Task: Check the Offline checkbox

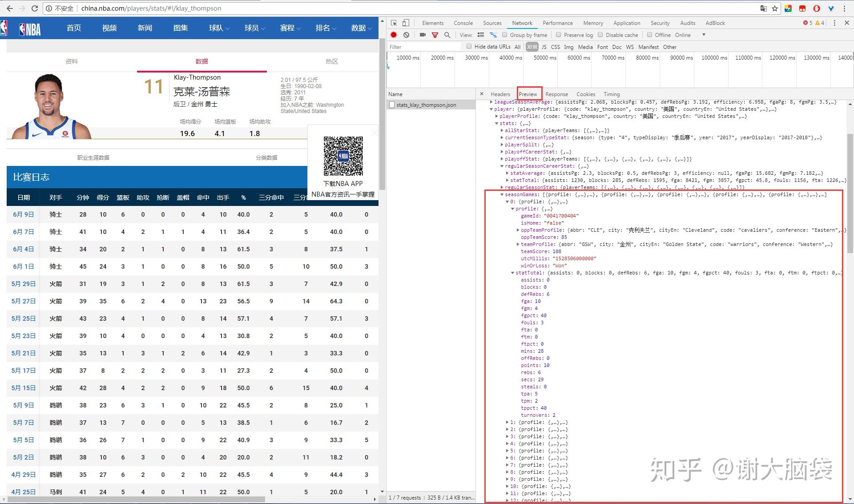Action: 649,35
